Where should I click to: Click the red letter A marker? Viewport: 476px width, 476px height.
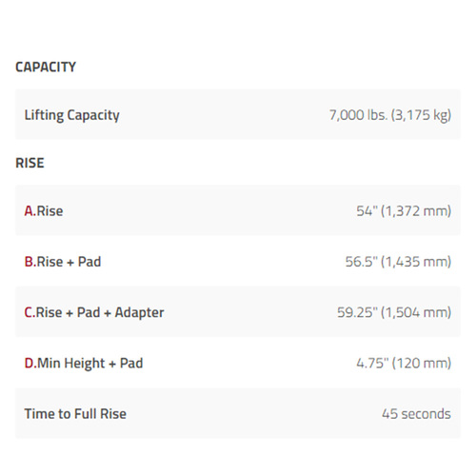point(30,211)
